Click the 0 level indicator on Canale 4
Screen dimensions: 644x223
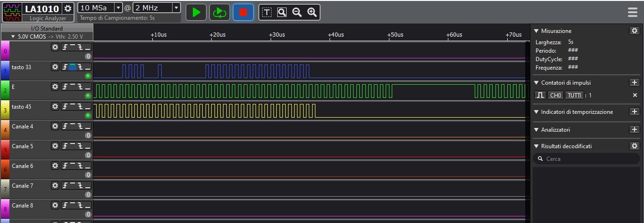[88, 135]
